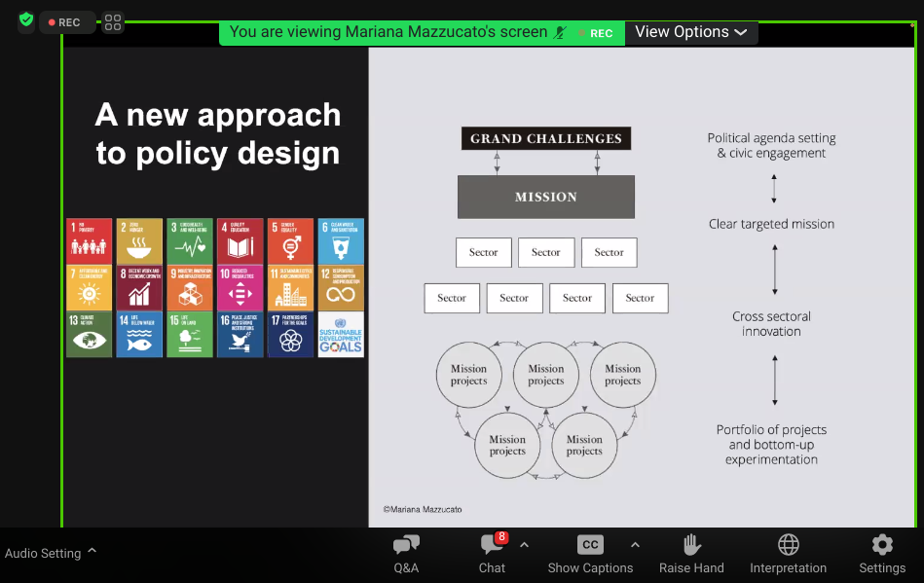The image size is (924, 583).
Task: Click the muted microphone icon in share banner
Action: tap(560, 32)
